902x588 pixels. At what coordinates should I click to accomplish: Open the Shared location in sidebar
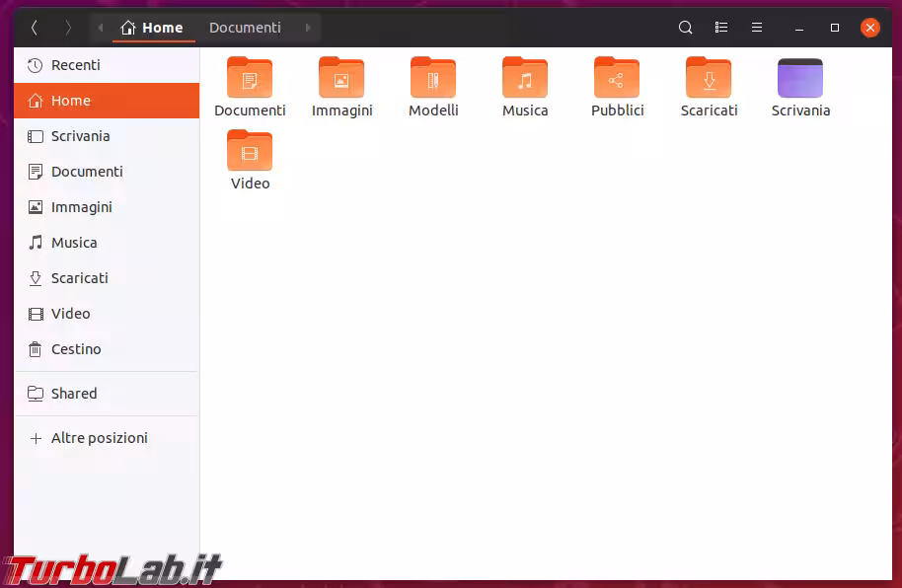tap(74, 394)
